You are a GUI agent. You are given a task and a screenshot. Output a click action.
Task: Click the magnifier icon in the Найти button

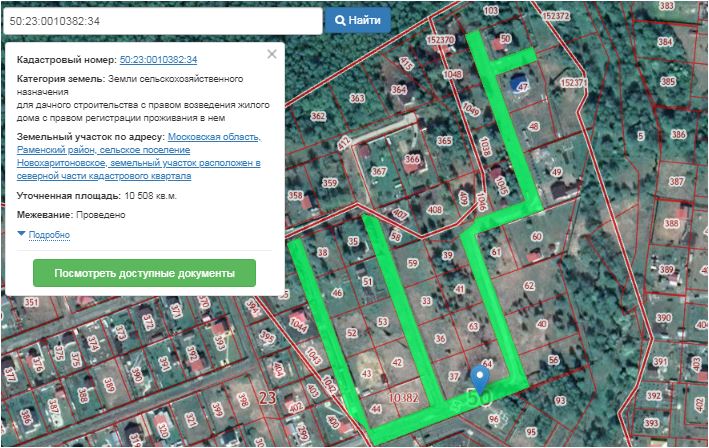coord(341,20)
